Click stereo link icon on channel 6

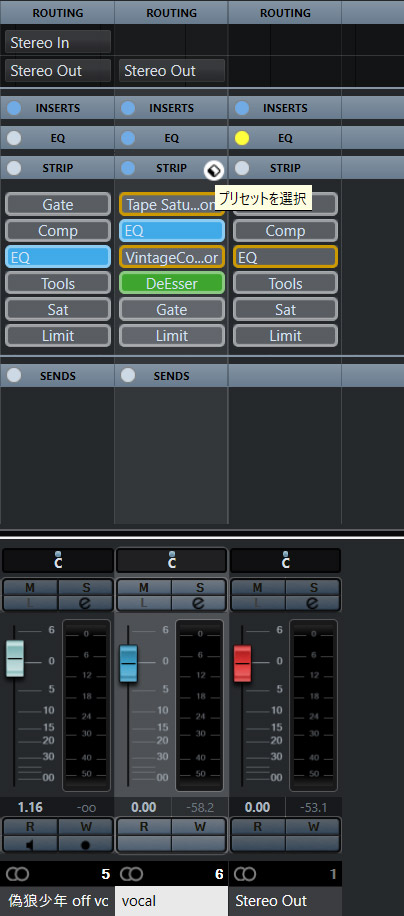tap(131, 874)
